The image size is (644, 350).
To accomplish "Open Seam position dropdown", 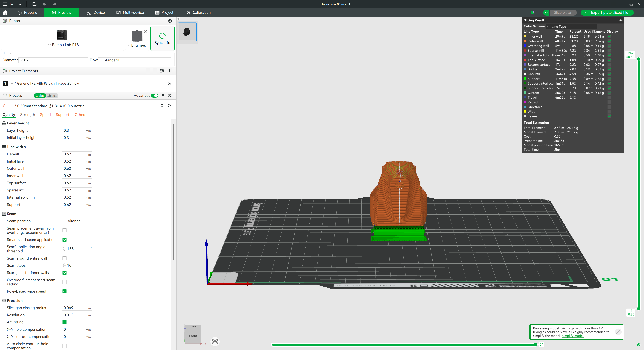I will [77, 221].
